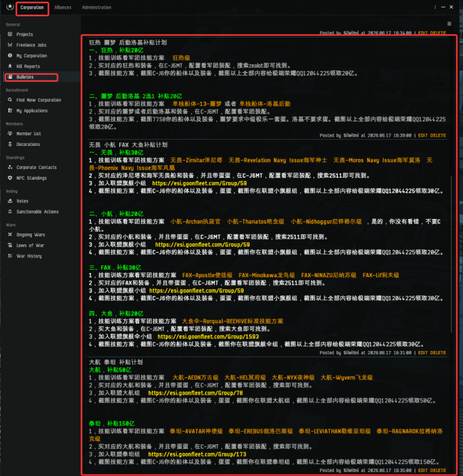Select My Corporation info icon

coord(10,55)
